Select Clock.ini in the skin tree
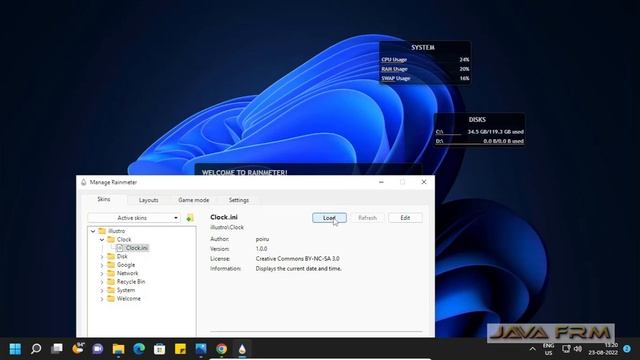640x360 pixels. point(137,248)
